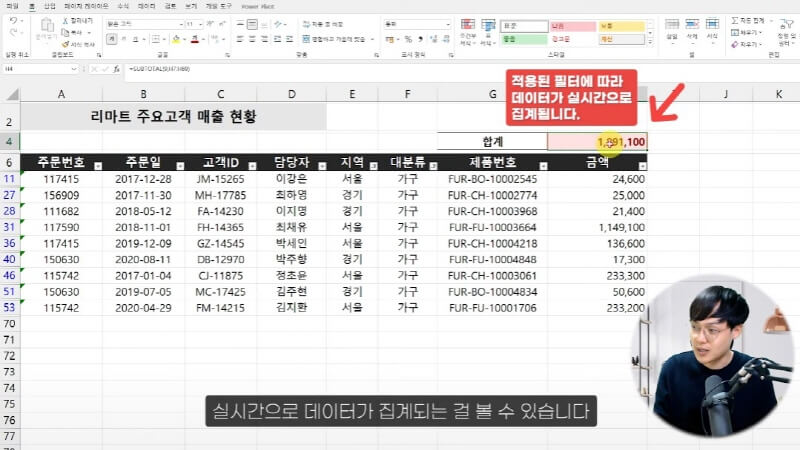
Task: Select the pink Bad cell style
Action: (x=573, y=26)
